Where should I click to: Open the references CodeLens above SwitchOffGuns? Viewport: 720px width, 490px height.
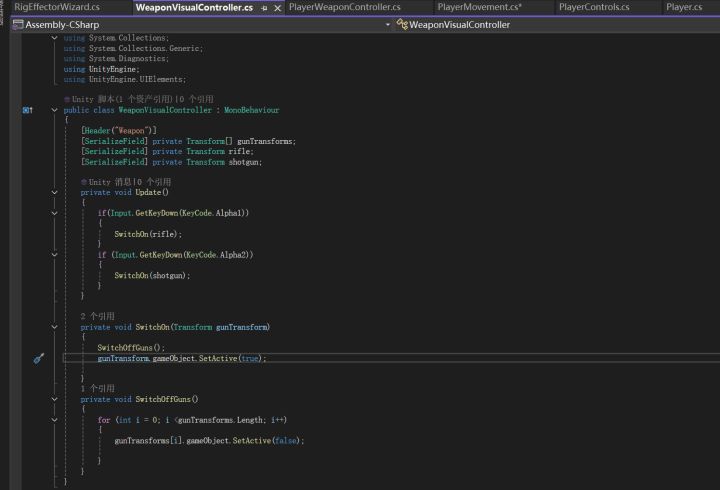97,388
